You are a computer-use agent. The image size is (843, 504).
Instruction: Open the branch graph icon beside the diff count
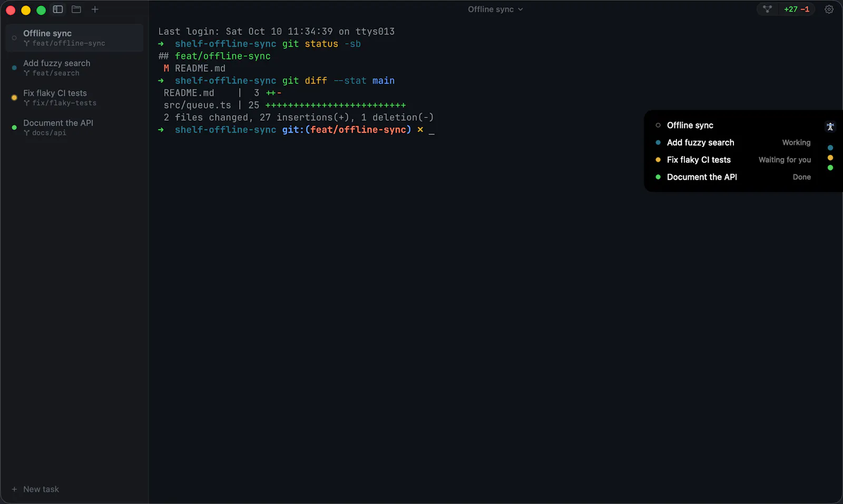(767, 9)
